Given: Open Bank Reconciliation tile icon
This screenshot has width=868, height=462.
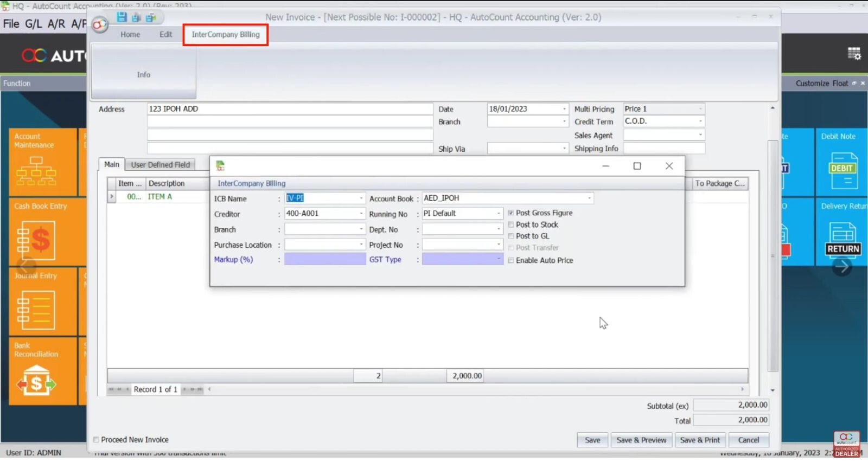Looking at the screenshot, I should 36,380.
